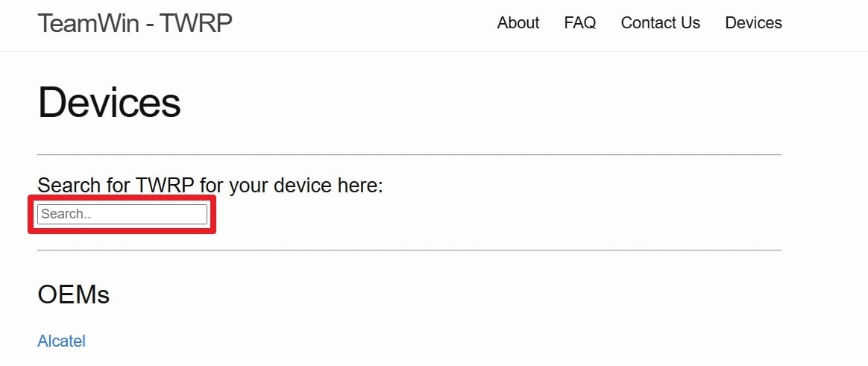This screenshot has height=366, width=868.
Task: Go to the FAQ page
Action: pos(580,23)
